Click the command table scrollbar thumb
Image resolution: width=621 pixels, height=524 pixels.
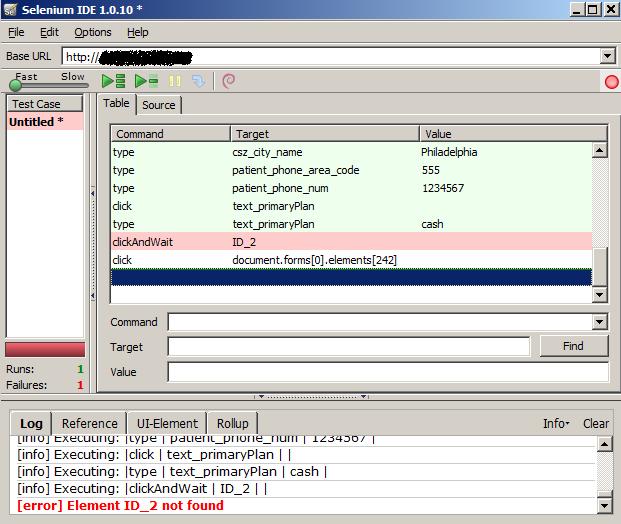[x=600, y=267]
